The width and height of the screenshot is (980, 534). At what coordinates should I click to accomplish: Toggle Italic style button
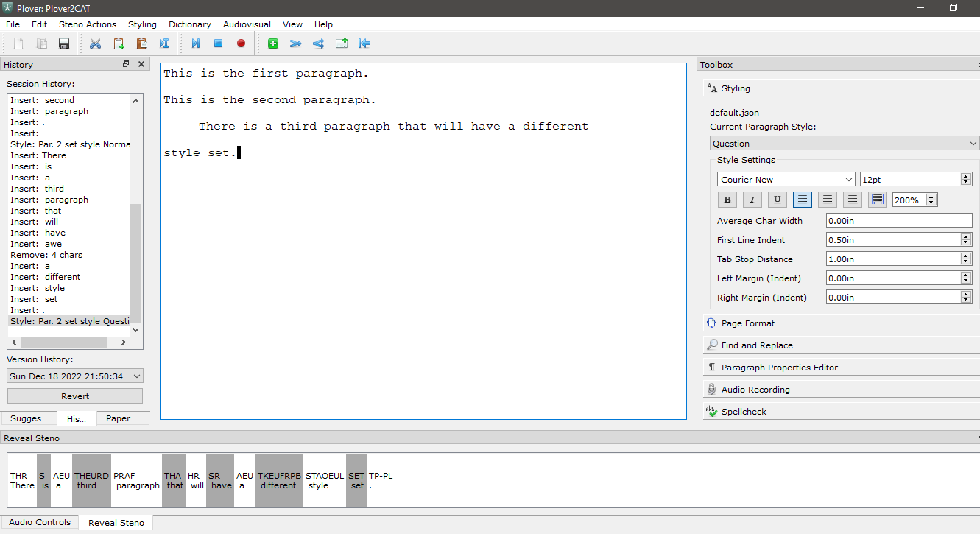pos(752,200)
